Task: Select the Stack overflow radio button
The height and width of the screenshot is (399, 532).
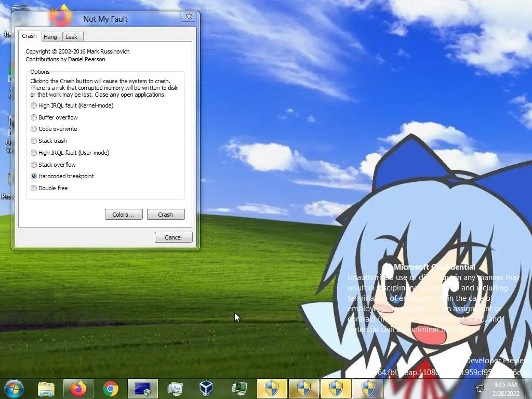Action: coord(53,165)
